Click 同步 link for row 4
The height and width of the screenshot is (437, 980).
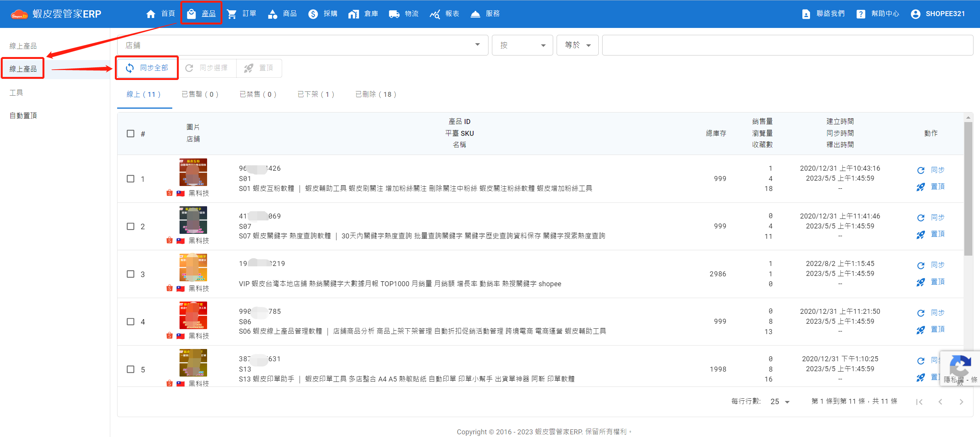[938, 313]
